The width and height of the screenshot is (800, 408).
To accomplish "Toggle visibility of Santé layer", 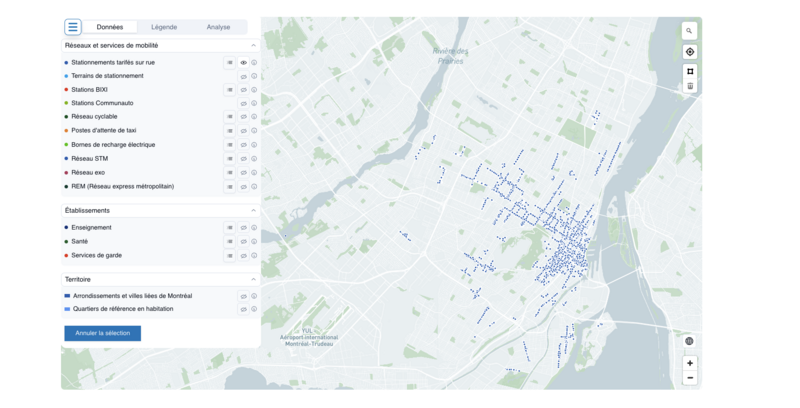I will 243,242.
